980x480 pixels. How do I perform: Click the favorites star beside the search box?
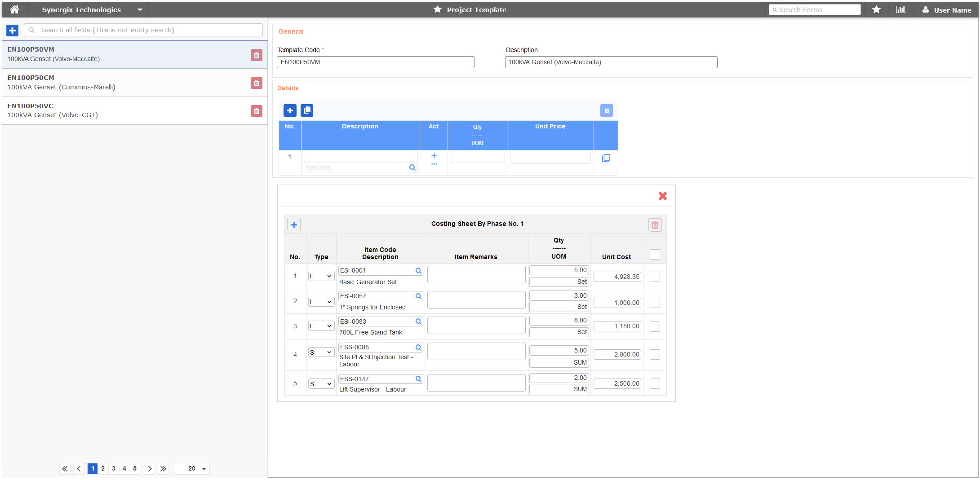tap(876, 9)
